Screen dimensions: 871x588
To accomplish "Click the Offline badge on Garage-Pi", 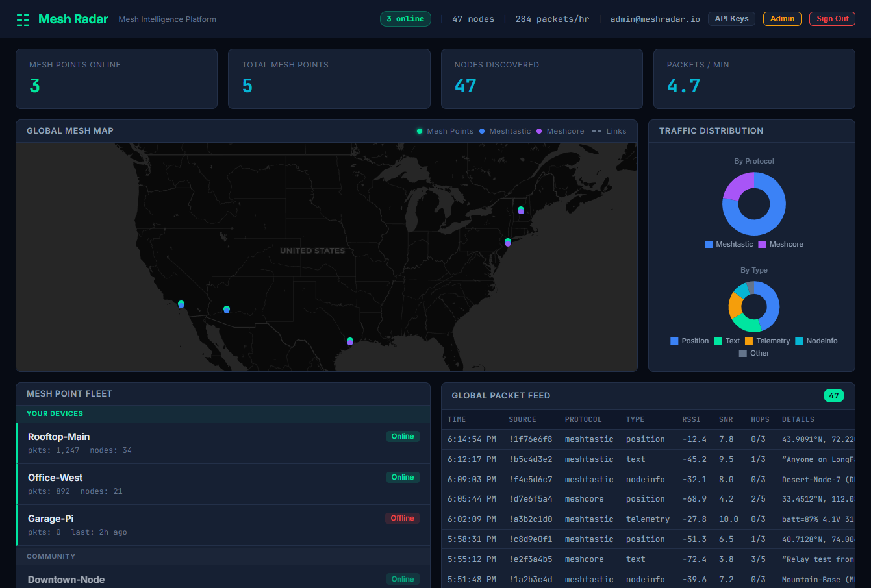I will pyautogui.click(x=403, y=518).
